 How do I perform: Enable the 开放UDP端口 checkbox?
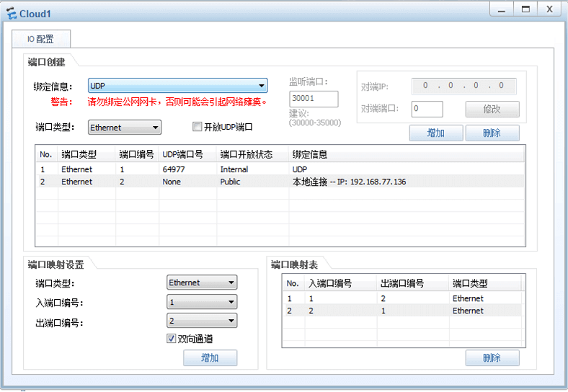click(197, 127)
